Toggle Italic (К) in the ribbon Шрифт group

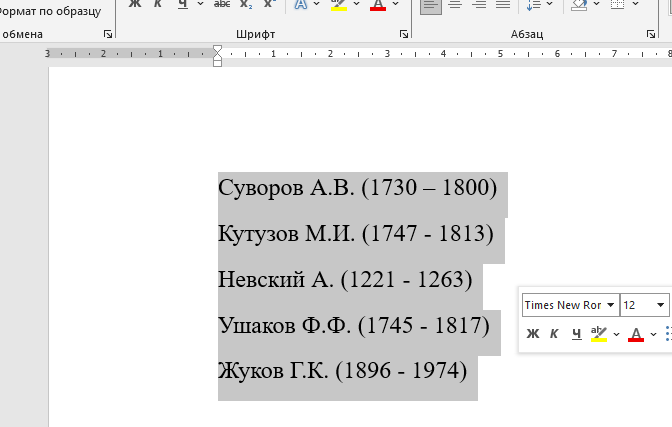(158, 3)
